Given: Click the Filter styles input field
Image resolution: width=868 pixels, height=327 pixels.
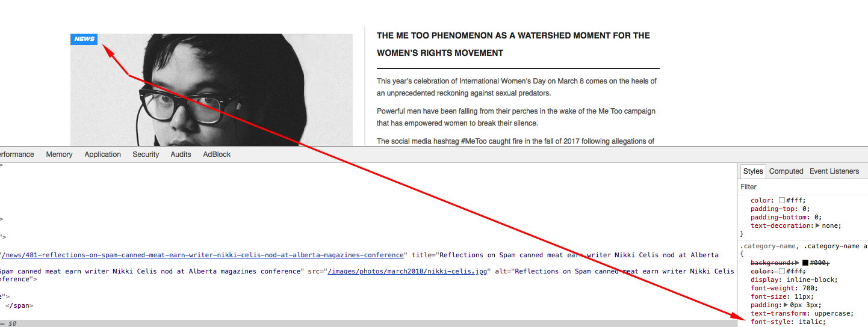Looking at the screenshot, I should [802, 187].
